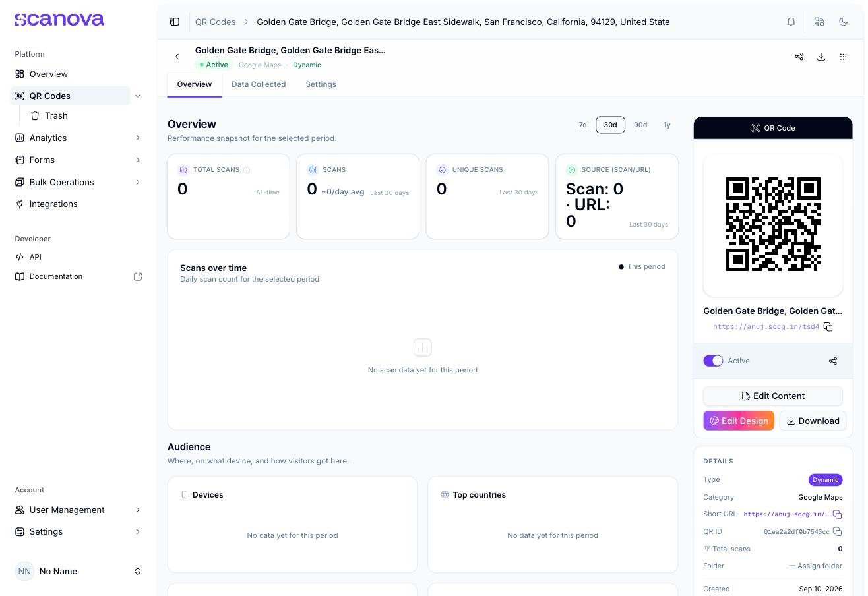Select the 30d period
This screenshot has width=868, height=596.
610,125
